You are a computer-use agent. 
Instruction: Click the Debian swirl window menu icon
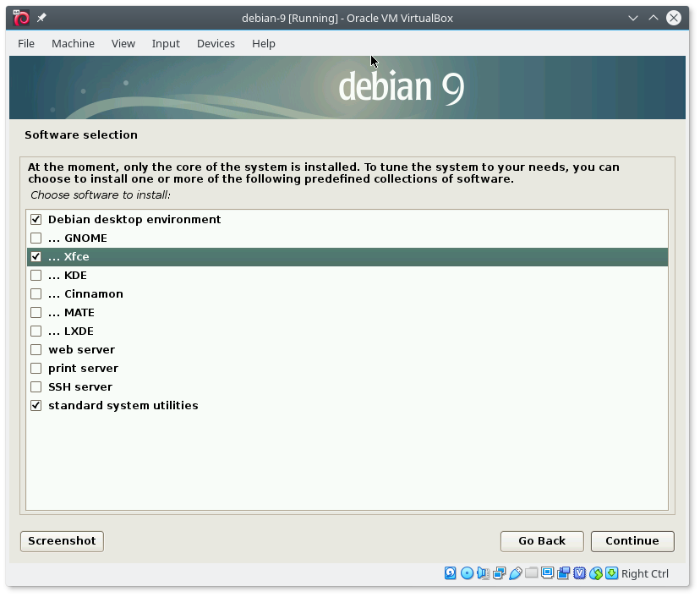[21, 18]
